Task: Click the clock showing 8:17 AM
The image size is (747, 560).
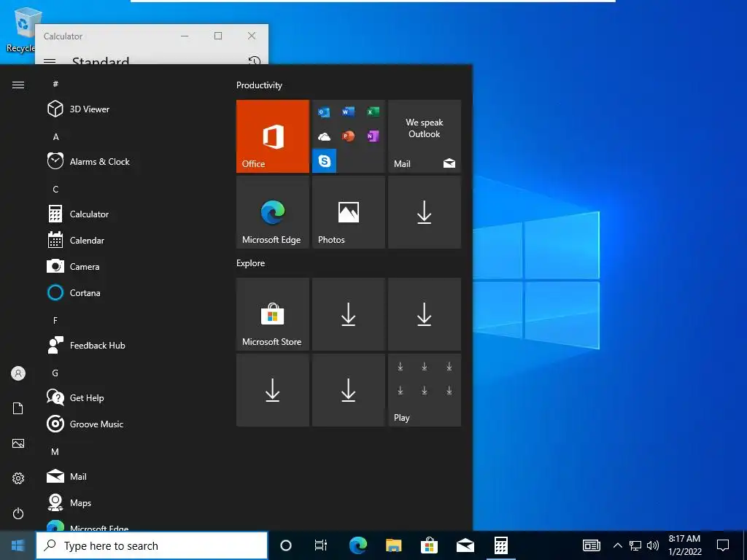Action: [x=684, y=545]
